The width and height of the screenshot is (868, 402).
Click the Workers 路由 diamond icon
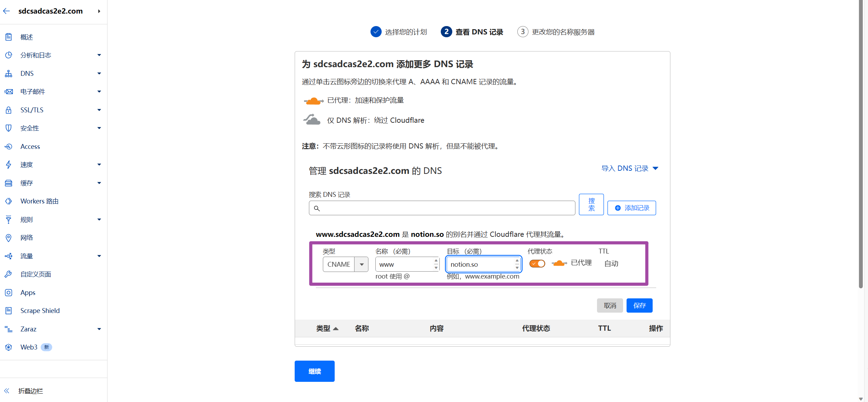click(x=9, y=201)
